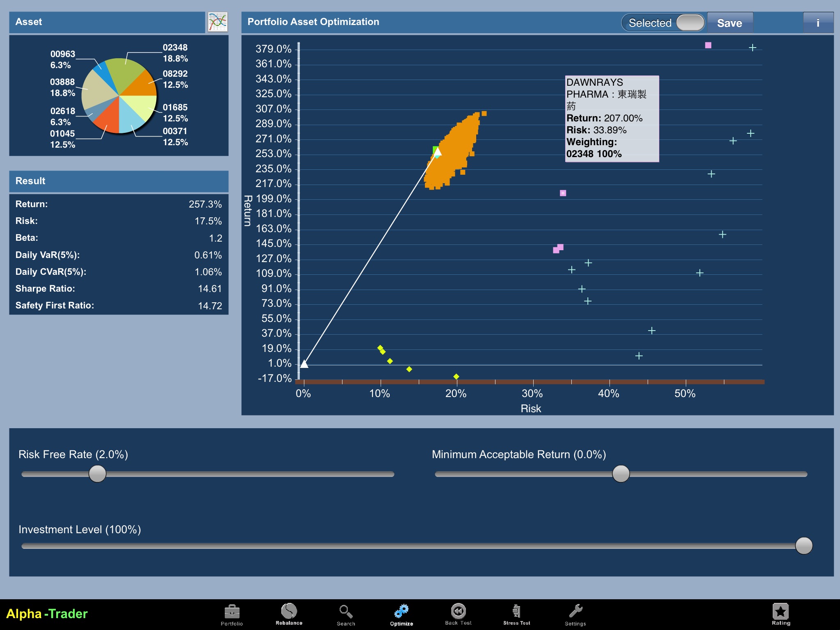Click the Daily VaR(5%) value 0.61%
Image resolution: width=840 pixels, height=630 pixels.
point(208,255)
